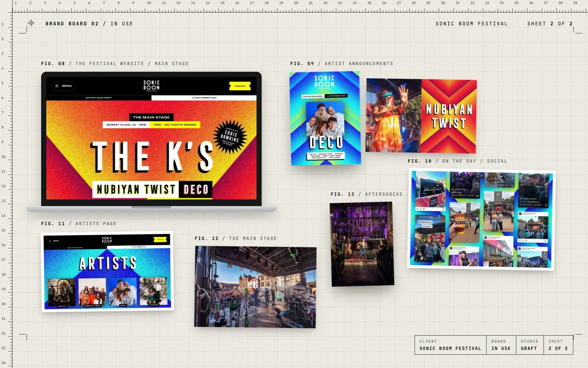
Task: Select NUBIYAN TWIST white banner on website
Action: pyautogui.click(x=136, y=190)
